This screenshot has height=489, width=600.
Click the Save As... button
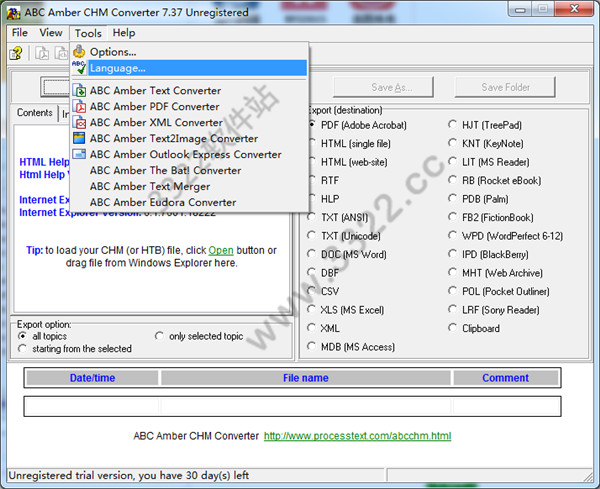coord(383,87)
